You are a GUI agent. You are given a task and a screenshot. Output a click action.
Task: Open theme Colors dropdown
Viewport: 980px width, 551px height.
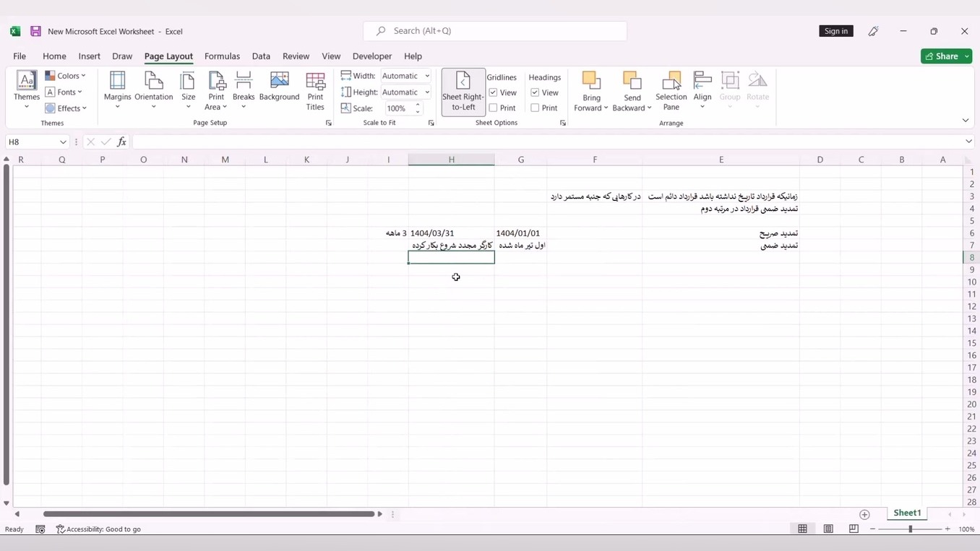coord(66,76)
